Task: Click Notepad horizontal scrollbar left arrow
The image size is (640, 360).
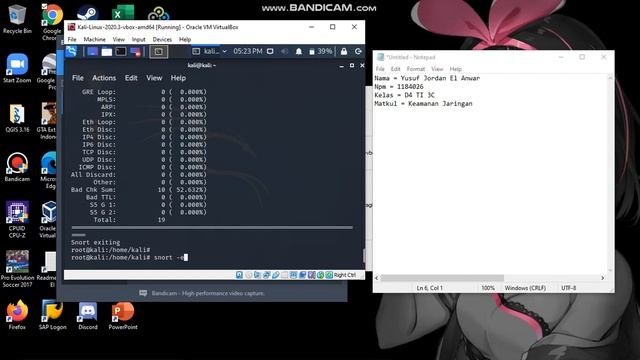Action: pyautogui.click(x=377, y=278)
